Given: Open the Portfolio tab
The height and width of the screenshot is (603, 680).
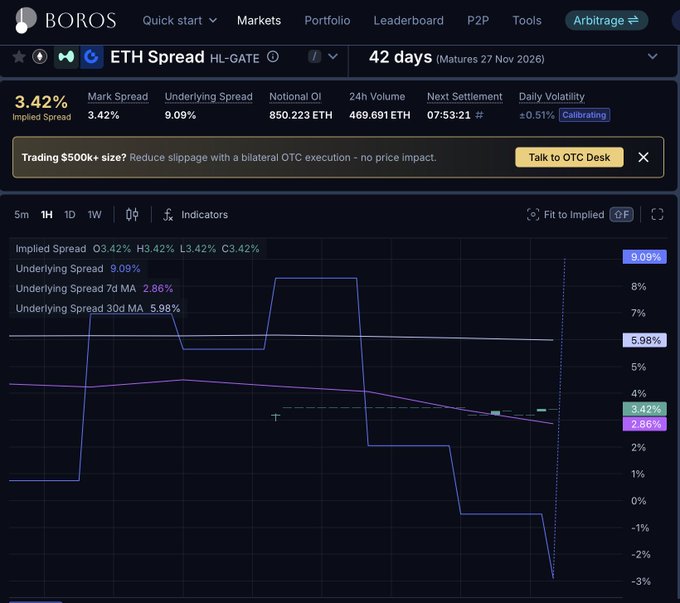Looking at the screenshot, I should pyautogui.click(x=327, y=20).
